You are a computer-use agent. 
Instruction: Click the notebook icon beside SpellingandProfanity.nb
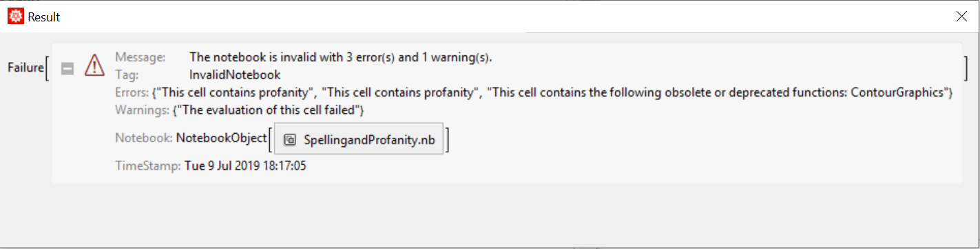click(290, 139)
